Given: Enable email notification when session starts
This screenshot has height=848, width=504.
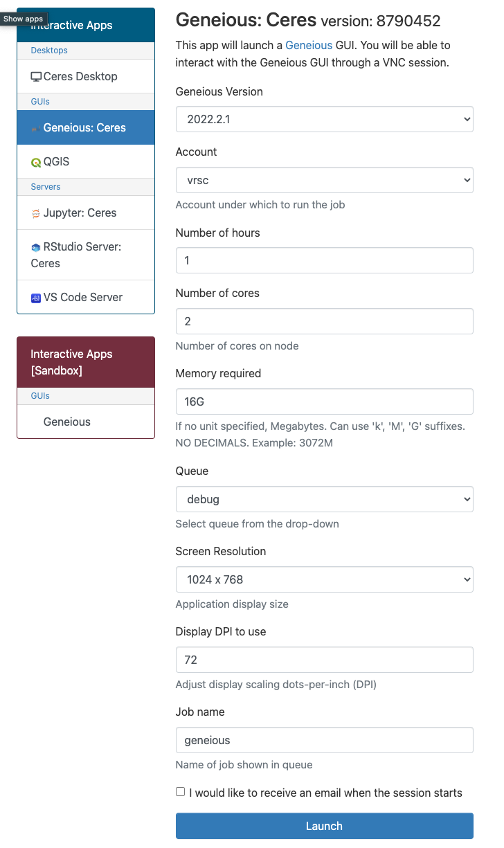Looking at the screenshot, I should [x=181, y=792].
